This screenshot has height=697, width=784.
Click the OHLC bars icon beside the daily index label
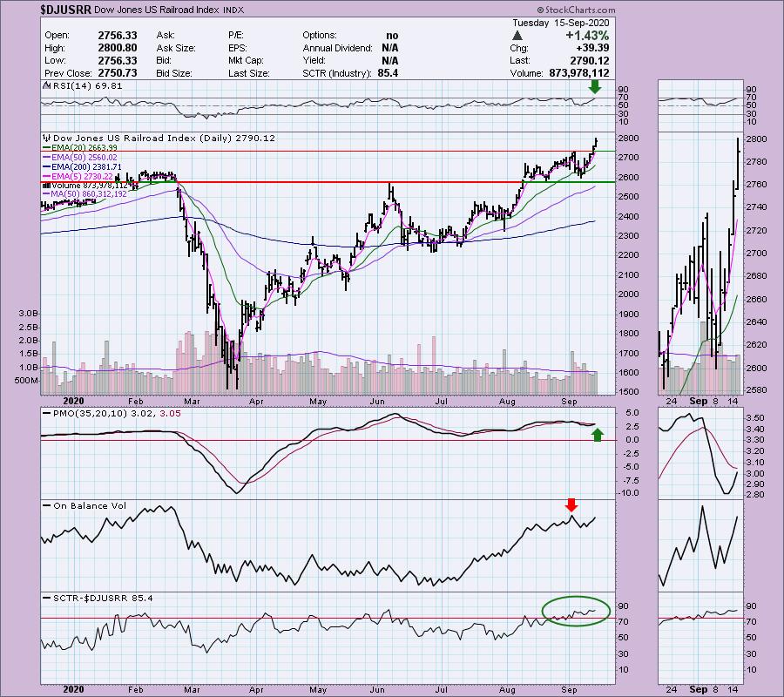point(47,138)
